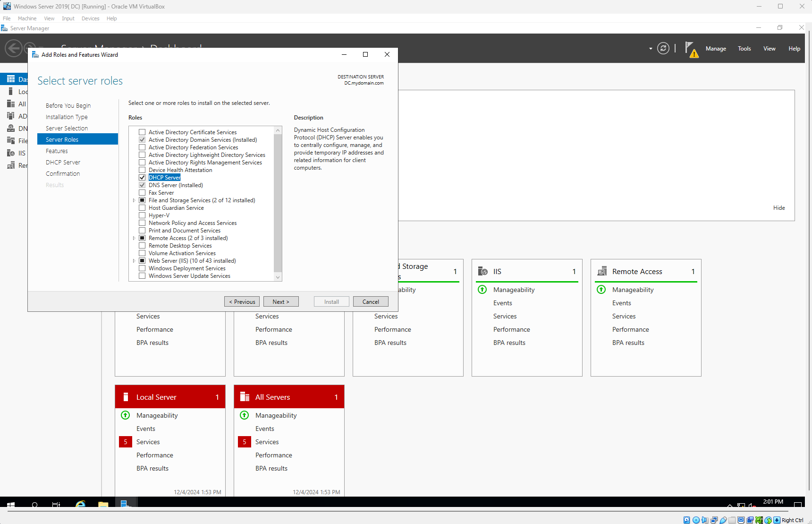This screenshot has width=812, height=524.
Task: Check Network Policy and Access Services
Action: click(x=142, y=223)
